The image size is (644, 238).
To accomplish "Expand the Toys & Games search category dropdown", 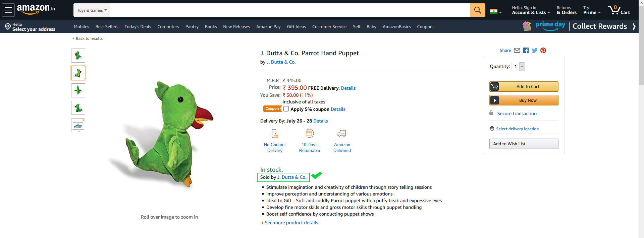I will coord(92,10).
